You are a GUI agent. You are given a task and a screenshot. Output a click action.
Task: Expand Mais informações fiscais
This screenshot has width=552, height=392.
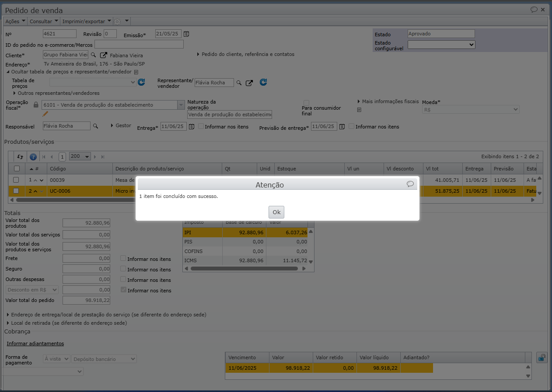pyautogui.click(x=388, y=101)
